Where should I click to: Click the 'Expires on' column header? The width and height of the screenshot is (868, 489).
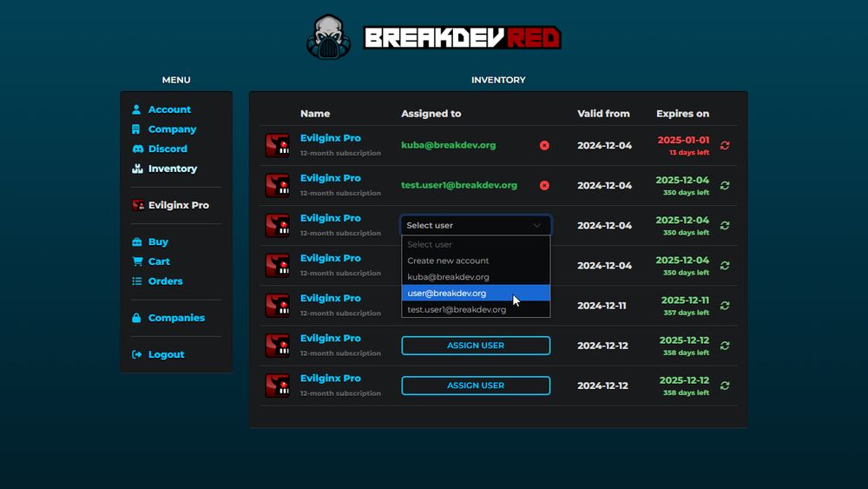pos(682,114)
